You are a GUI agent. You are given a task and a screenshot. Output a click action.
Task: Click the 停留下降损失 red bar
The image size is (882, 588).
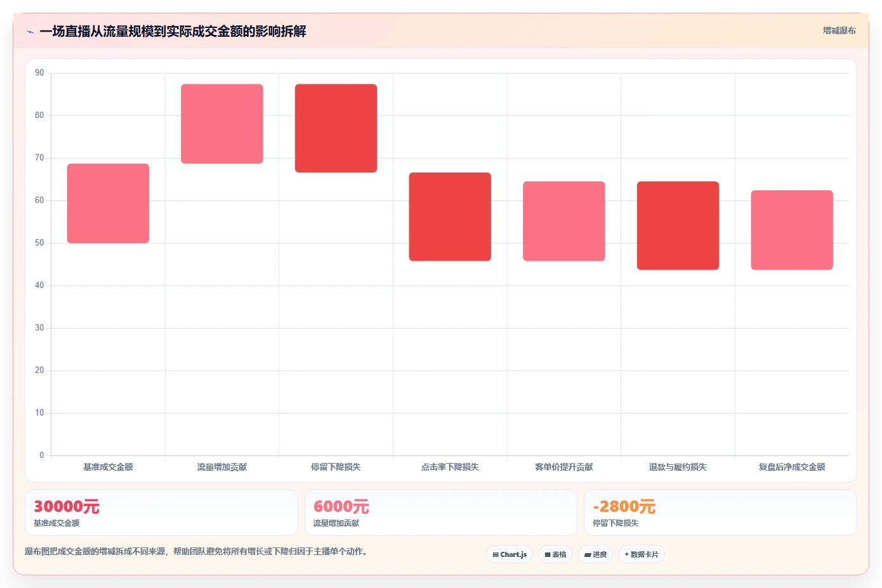pyautogui.click(x=336, y=128)
